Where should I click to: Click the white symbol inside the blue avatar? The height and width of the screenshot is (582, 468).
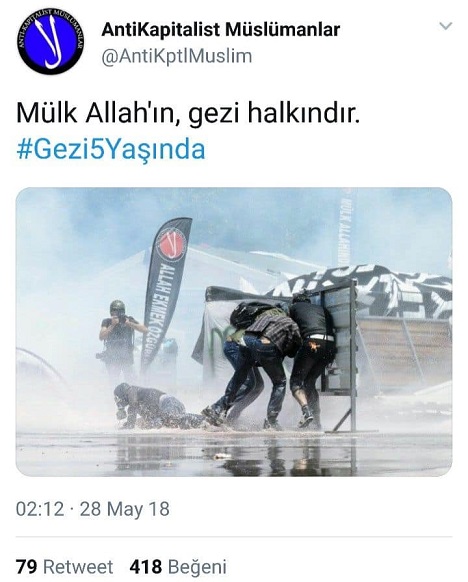[x=51, y=43]
